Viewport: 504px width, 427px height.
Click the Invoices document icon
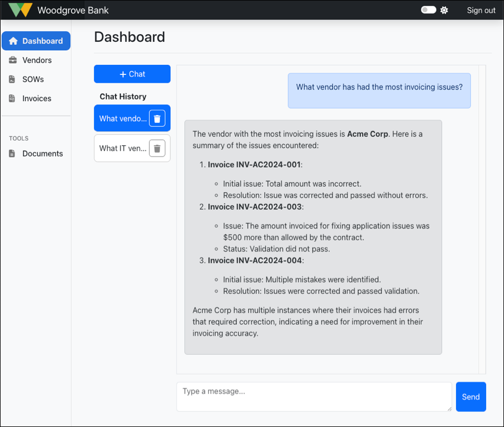(x=12, y=98)
